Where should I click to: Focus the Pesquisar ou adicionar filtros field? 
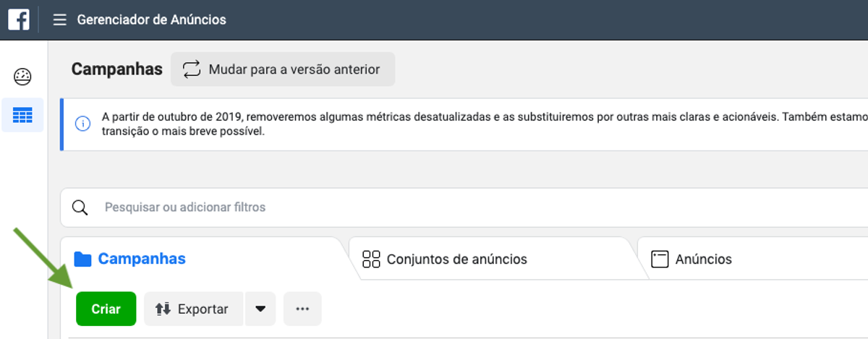(464, 207)
